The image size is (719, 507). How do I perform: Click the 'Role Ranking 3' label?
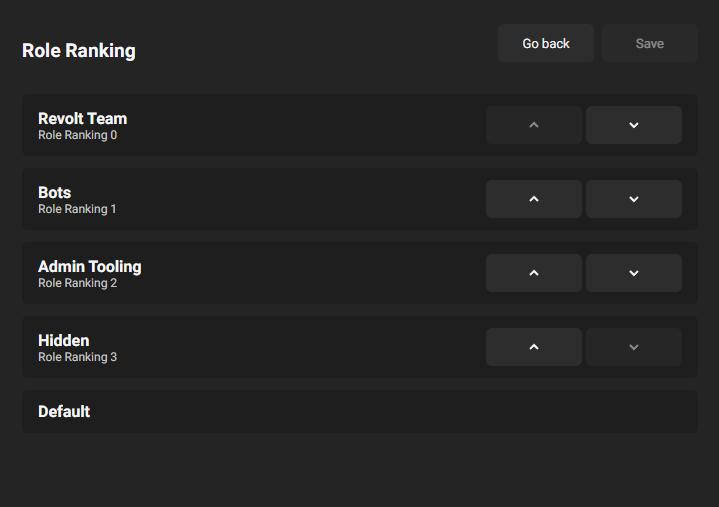point(77,357)
